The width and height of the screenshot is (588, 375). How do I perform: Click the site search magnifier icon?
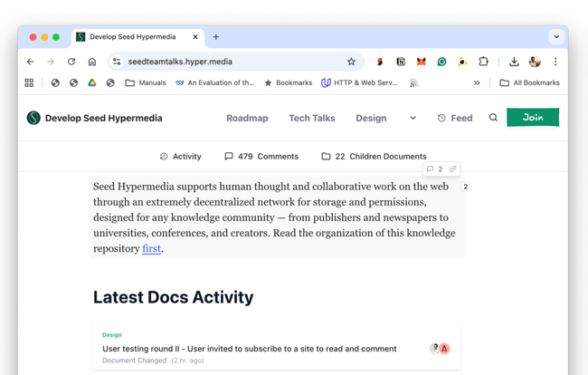click(493, 118)
